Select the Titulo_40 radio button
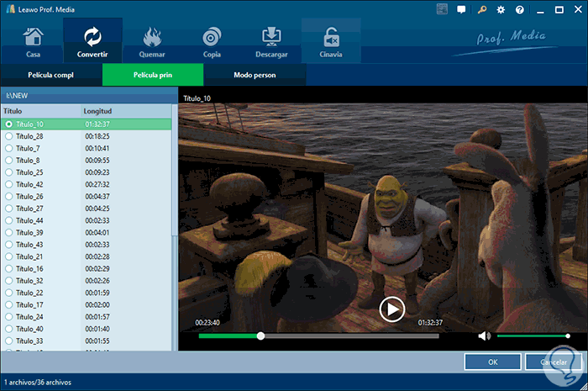Image resolution: width=588 pixels, height=391 pixels. 8,329
